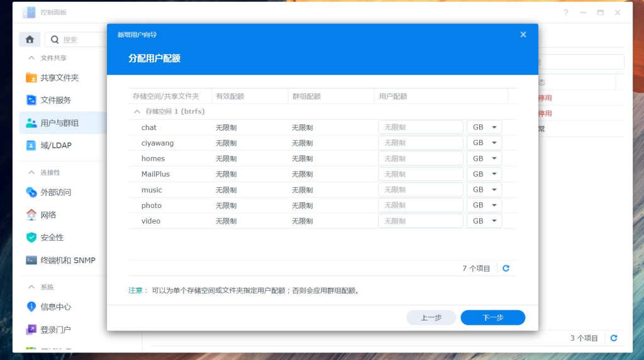Focus user quota field for photo
This screenshot has height=360, width=644.
[421, 205]
